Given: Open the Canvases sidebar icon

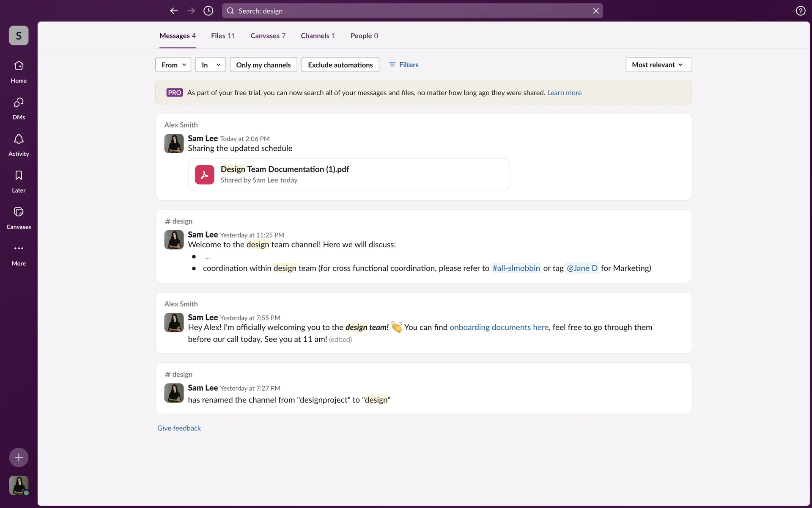Looking at the screenshot, I should click(x=19, y=212).
